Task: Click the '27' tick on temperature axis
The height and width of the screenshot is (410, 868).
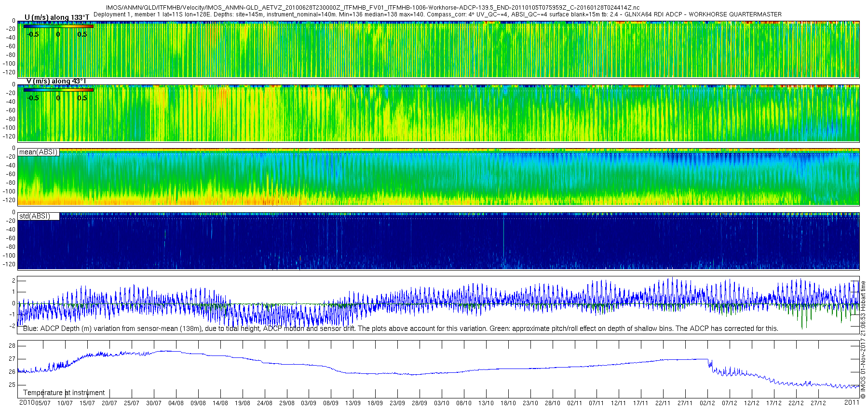Action: (12, 359)
